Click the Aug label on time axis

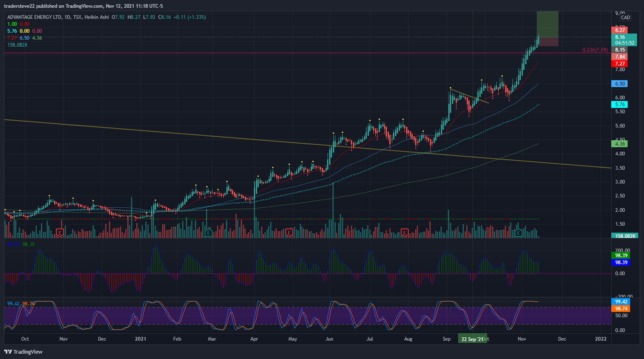point(408,339)
